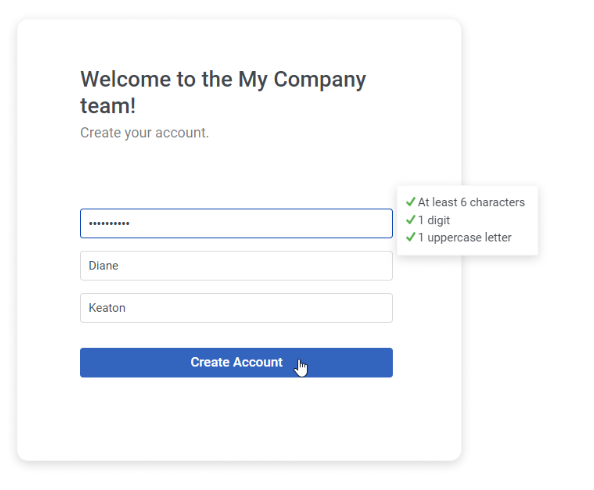
Task: Focus the masked password input field
Action: click(236, 223)
